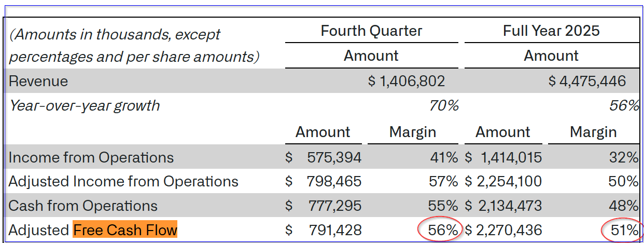Click the 70% year-over-year growth value
644x243 pixels.
tap(444, 106)
